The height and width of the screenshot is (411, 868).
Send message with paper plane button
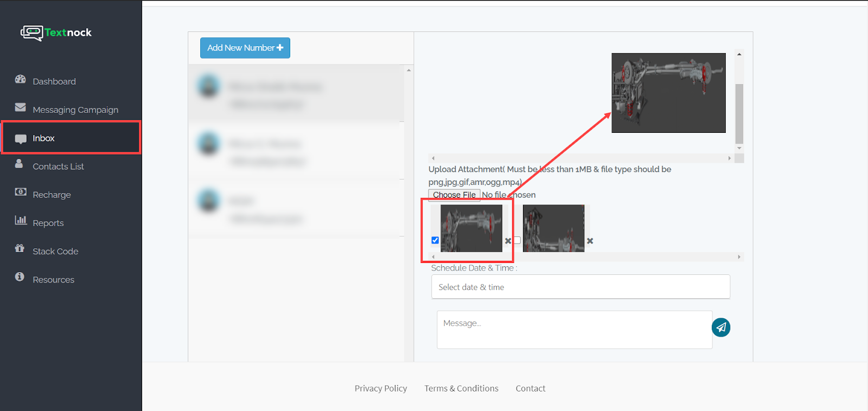coord(720,327)
